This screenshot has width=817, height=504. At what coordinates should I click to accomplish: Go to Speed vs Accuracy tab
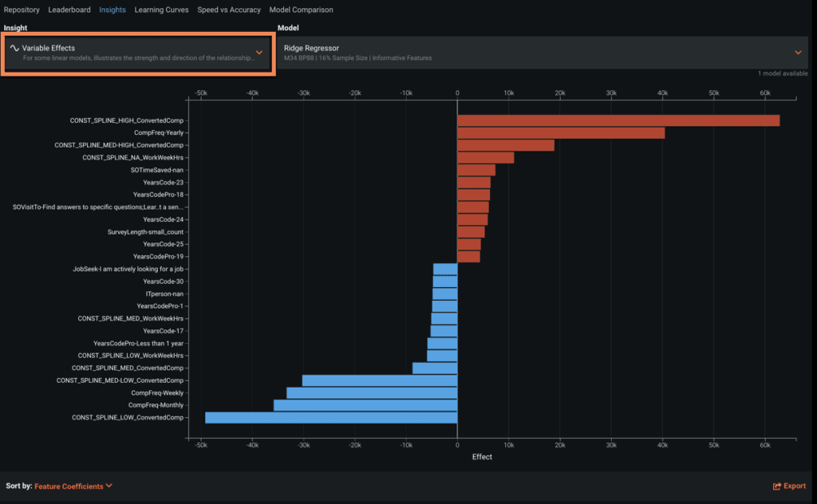(x=229, y=10)
